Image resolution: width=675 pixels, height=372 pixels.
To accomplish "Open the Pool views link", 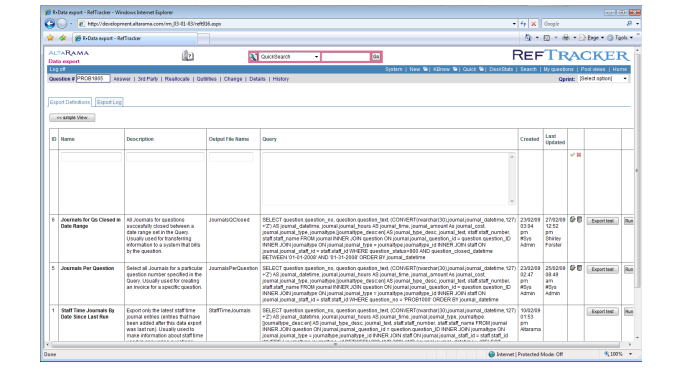I will pyautogui.click(x=593, y=69).
